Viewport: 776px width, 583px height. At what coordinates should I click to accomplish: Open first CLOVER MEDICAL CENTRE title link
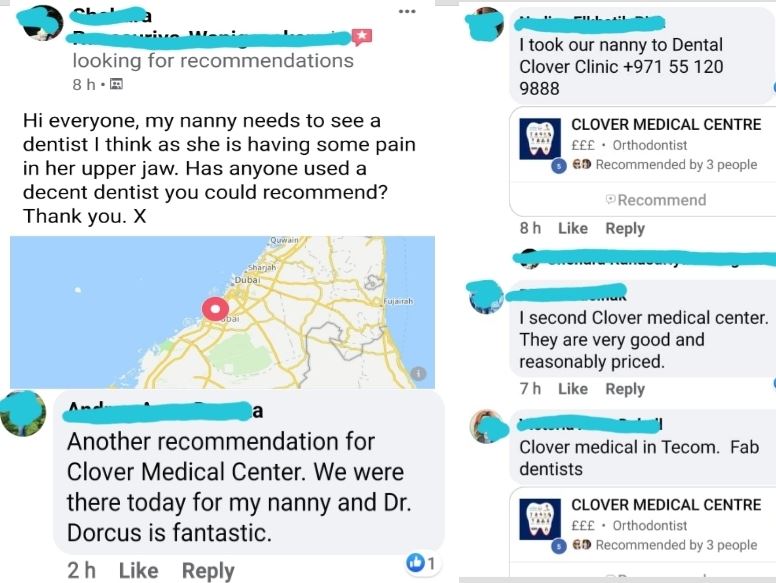point(666,124)
